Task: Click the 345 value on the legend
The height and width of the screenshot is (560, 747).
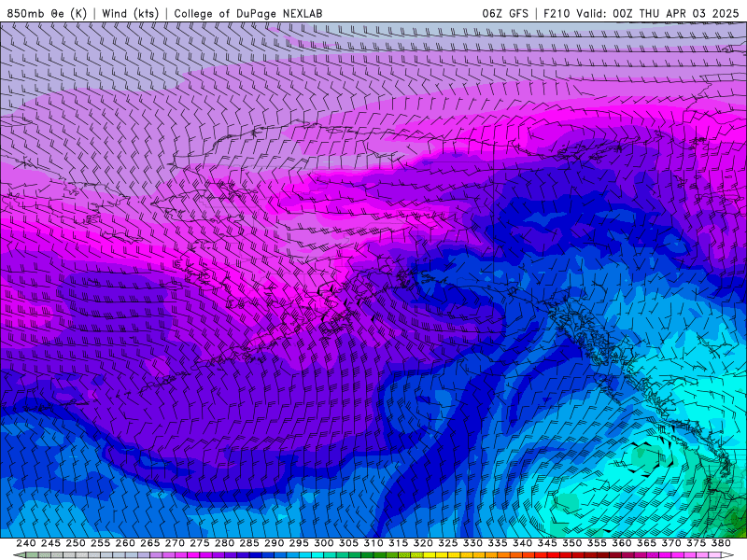Action: [547, 543]
